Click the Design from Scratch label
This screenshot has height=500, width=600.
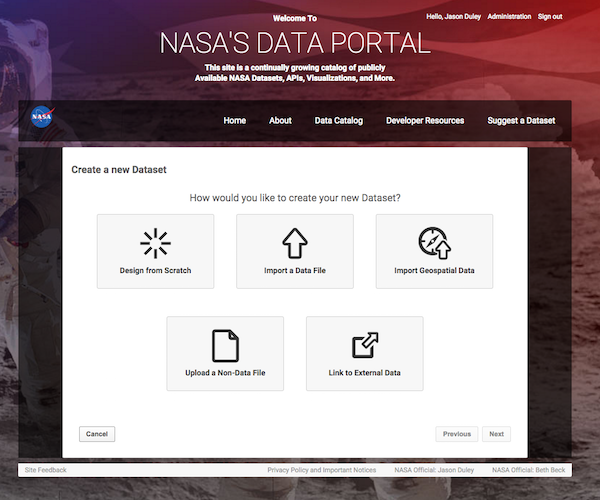[x=155, y=270]
